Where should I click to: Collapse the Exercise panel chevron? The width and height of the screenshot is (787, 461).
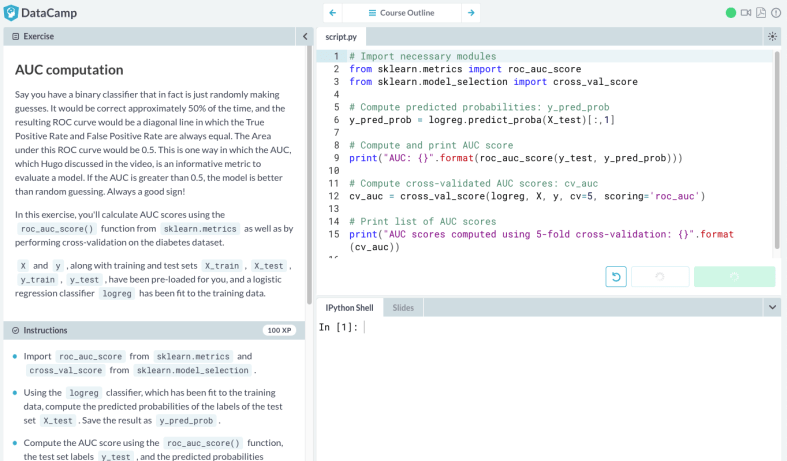(x=305, y=36)
